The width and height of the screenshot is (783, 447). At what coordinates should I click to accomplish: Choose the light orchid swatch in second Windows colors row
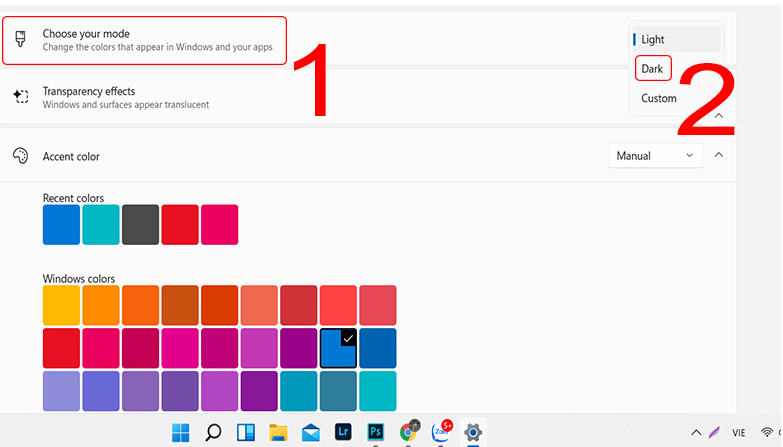tap(259, 348)
